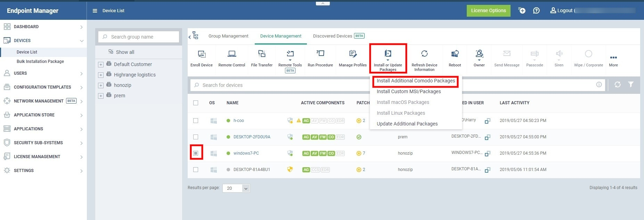Open the windows7-PC device link
The image size is (644, 220).
tap(246, 153)
